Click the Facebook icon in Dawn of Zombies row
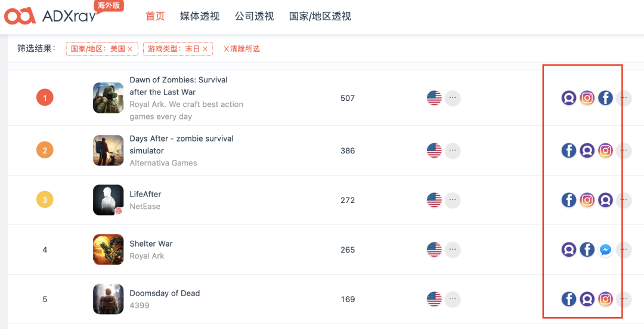 pyautogui.click(x=605, y=98)
